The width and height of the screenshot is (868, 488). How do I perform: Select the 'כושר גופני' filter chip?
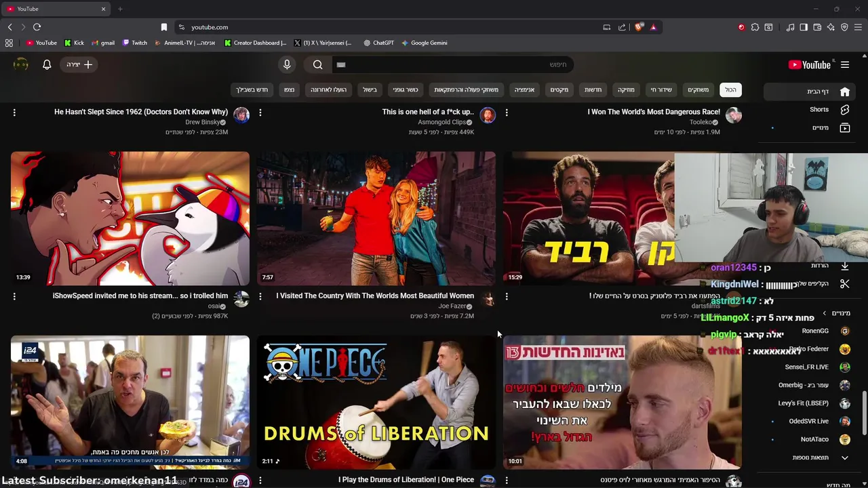[406, 89]
